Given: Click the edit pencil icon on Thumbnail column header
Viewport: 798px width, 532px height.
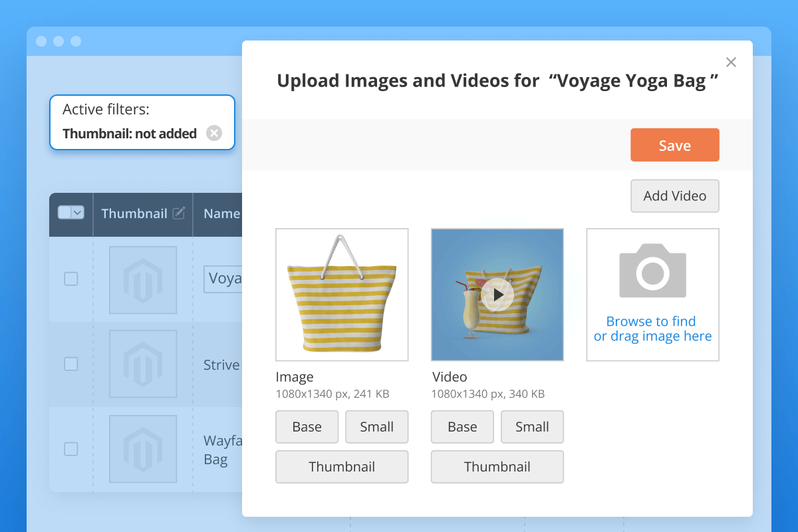Looking at the screenshot, I should click(x=178, y=212).
